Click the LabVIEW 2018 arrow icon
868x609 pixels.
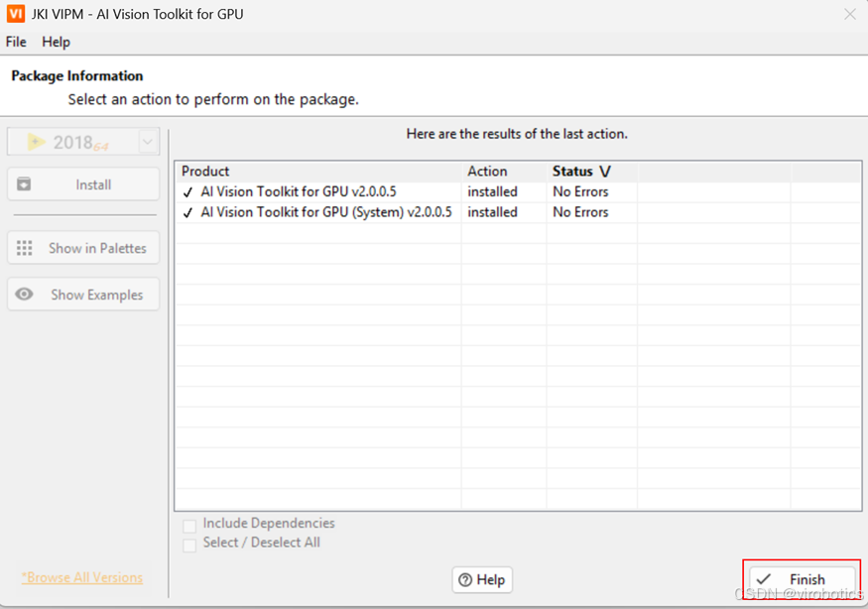(36, 142)
